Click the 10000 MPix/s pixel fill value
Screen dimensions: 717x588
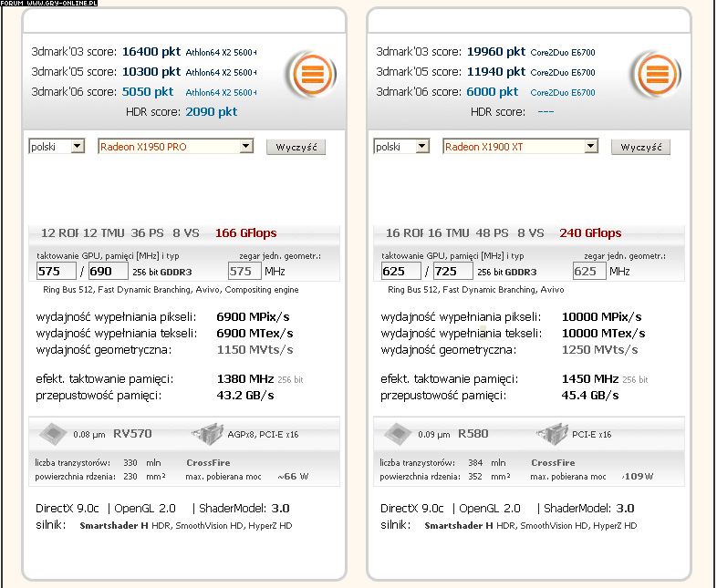point(602,317)
